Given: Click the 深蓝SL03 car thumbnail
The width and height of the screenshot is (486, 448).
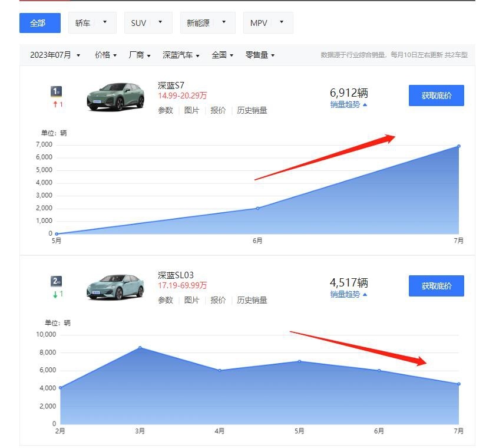Looking at the screenshot, I should click(x=115, y=287).
